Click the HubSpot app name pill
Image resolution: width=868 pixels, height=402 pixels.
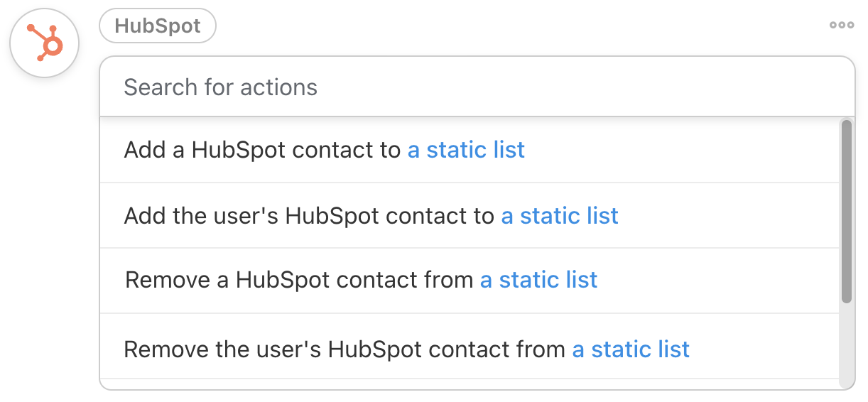(x=158, y=26)
